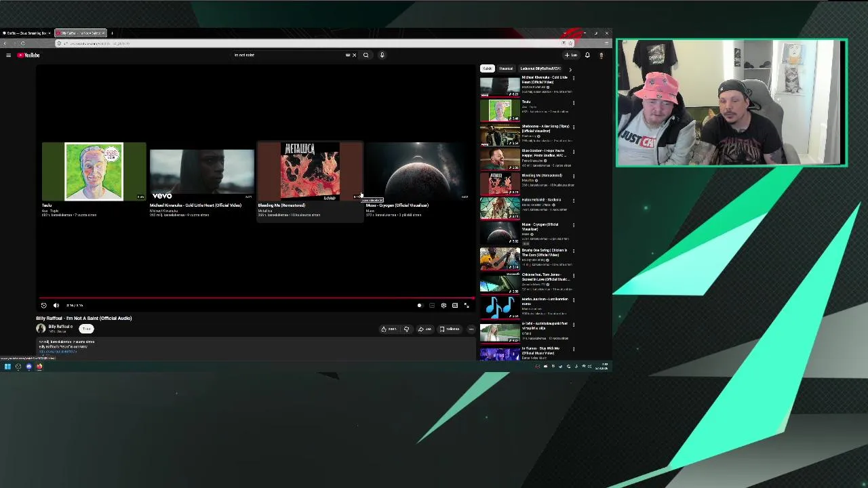Replay the video using the replay icon
Viewport: 868px width, 488px height.
coord(43,306)
